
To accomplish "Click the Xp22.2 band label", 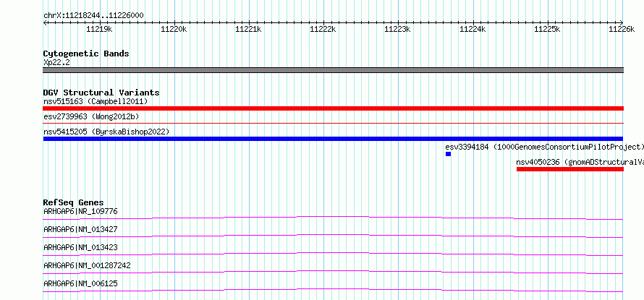I will [56, 62].
